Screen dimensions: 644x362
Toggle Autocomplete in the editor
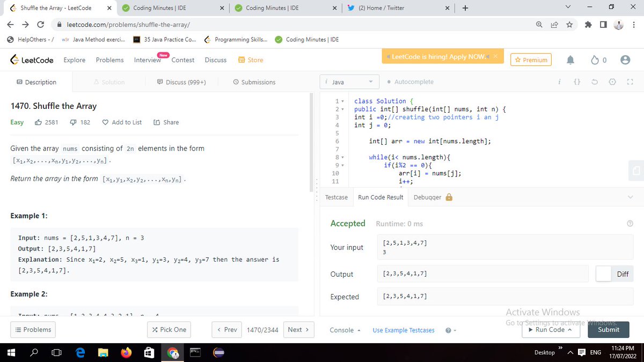[x=410, y=82]
